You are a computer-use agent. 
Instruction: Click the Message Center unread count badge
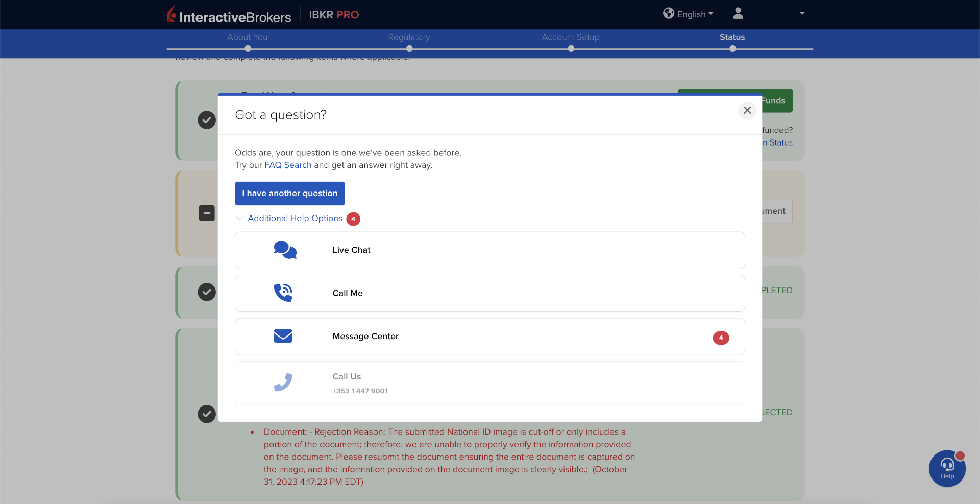point(721,338)
